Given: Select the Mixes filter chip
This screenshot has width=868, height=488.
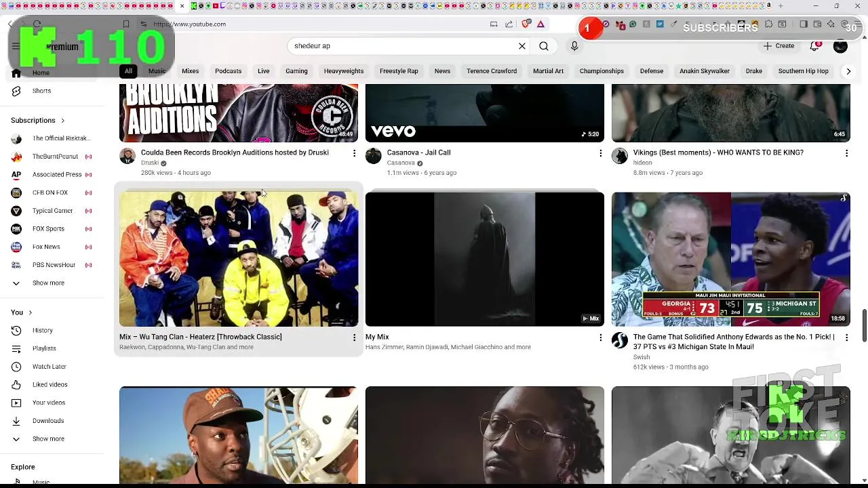Looking at the screenshot, I should 191,71.
